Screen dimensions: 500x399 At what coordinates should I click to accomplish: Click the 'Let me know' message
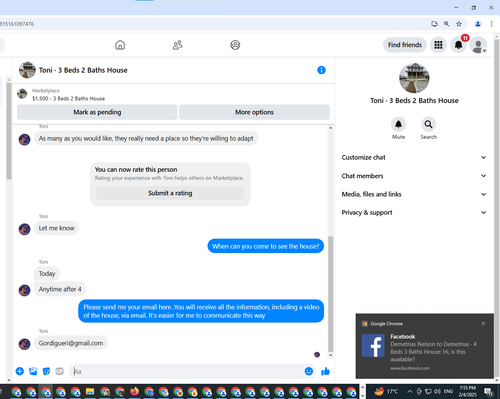pyautogui.click(x=56, y=228)
